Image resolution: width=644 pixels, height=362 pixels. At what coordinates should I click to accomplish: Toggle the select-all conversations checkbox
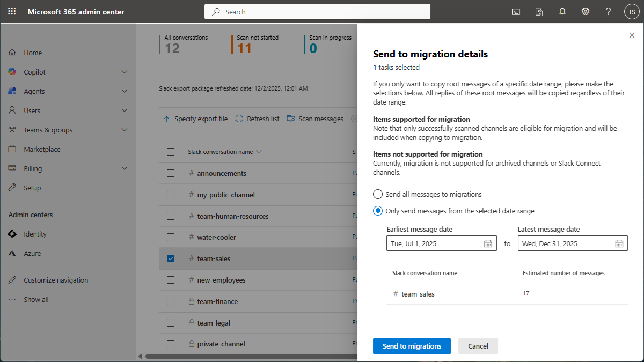pos(171,152)
